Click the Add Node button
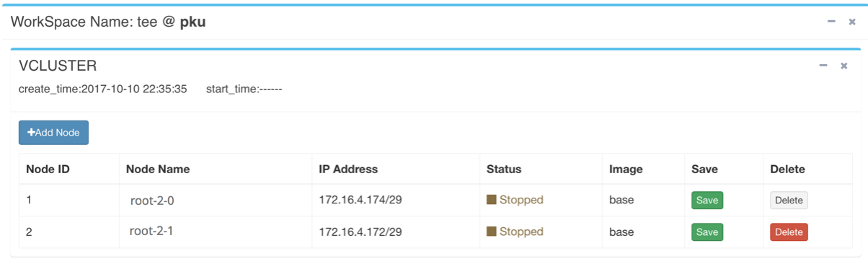 coord(53,133)
